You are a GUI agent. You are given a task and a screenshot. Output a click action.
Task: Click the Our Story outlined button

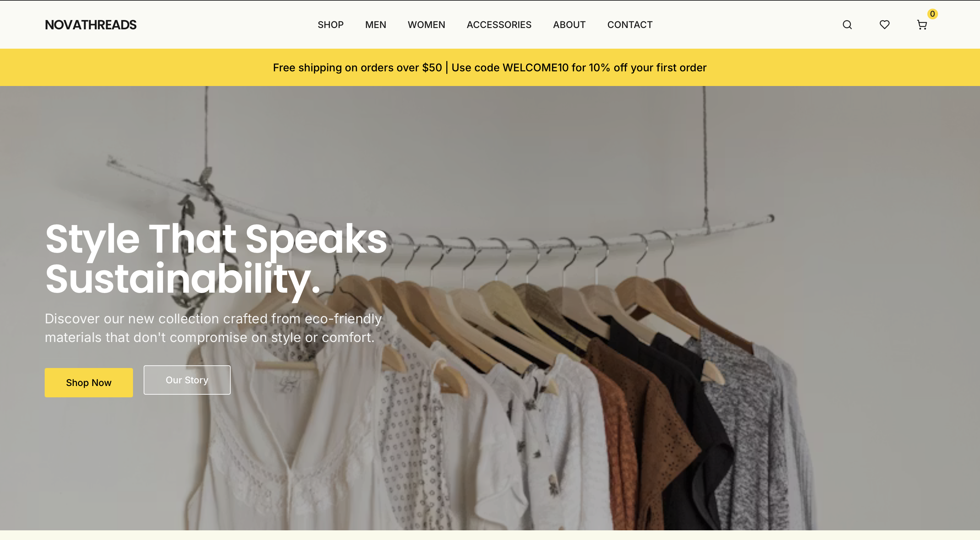(187, 380)
